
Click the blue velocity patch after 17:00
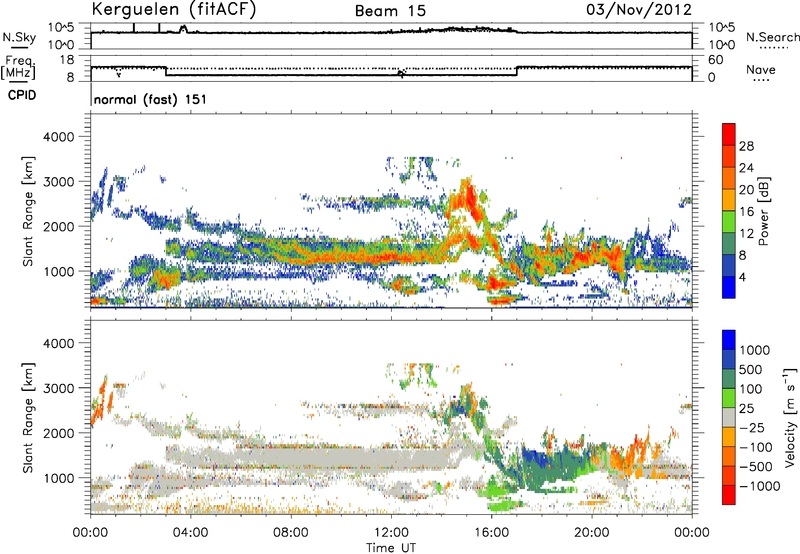click(x=535, y=458)
